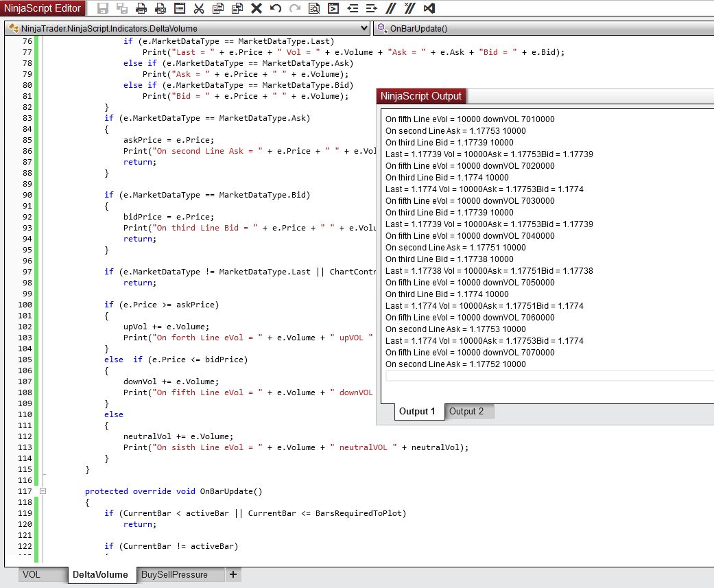Image resolution: width=714 pixels, height=588 pixels.
Task: Click the horizontal scrollbar in the output window
Action: point(549,376)
